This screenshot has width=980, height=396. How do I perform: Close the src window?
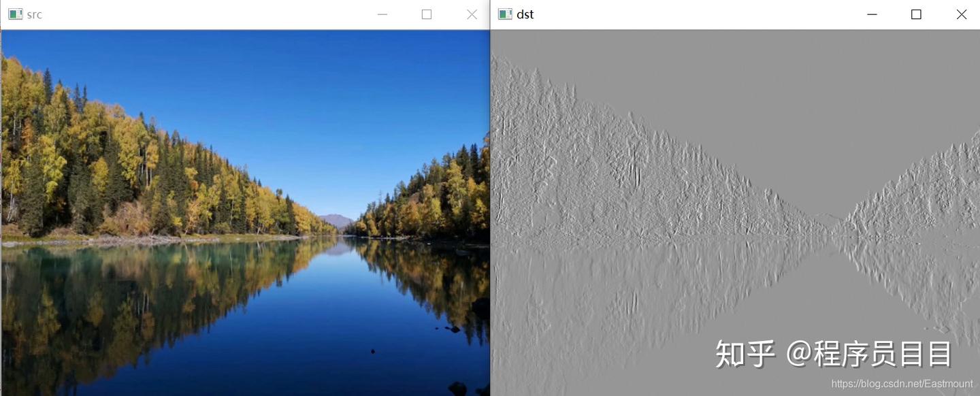tap(472, 14)
